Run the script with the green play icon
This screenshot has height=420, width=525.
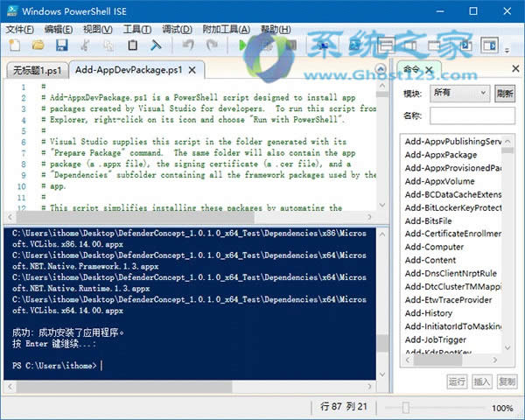point(241,45)
